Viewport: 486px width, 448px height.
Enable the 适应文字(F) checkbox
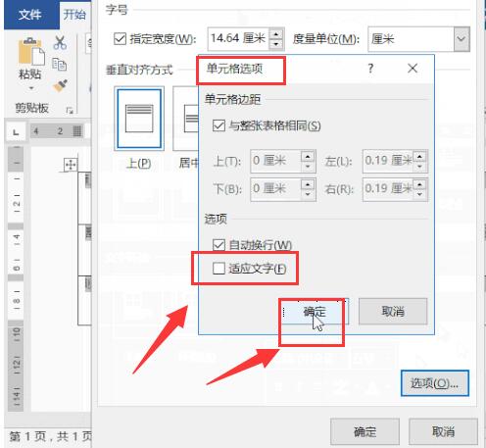pyautogui.click(x=219, y=269)
